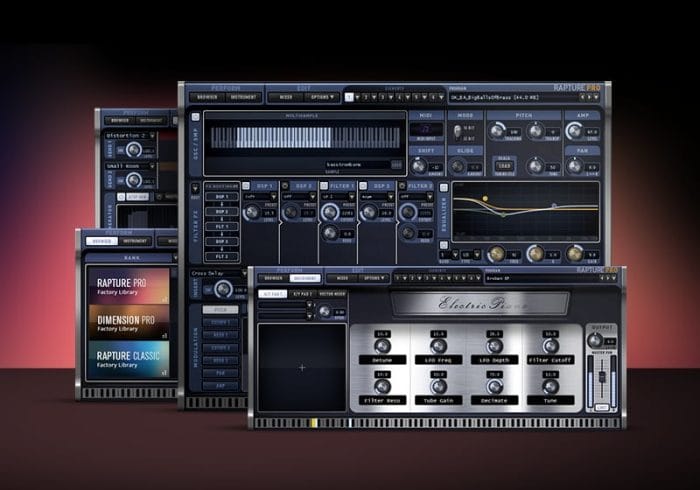Screen dimensions: 700x490
Task: Click the multisample keyboard range display
Action: tap(305, 137)
